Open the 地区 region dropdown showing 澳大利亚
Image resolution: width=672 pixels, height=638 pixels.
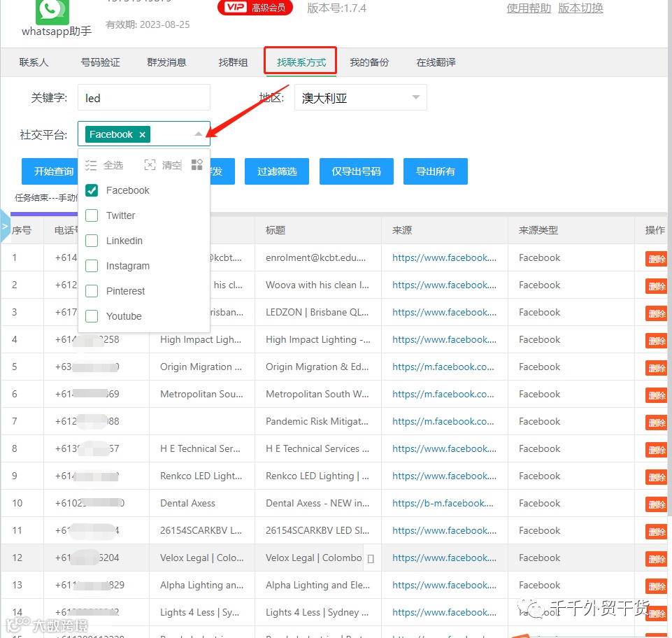(360, 98)
